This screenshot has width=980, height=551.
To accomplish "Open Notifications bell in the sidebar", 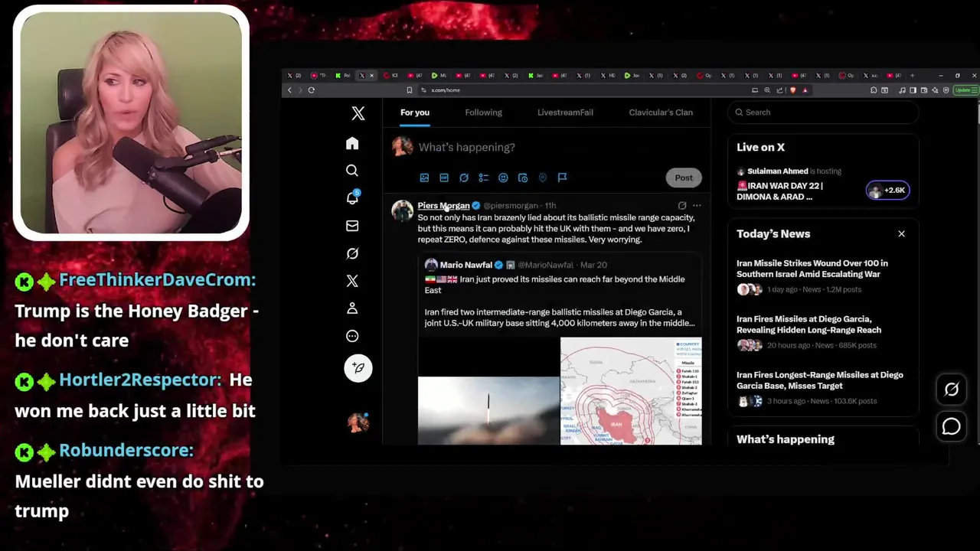I will coord(352,197).
